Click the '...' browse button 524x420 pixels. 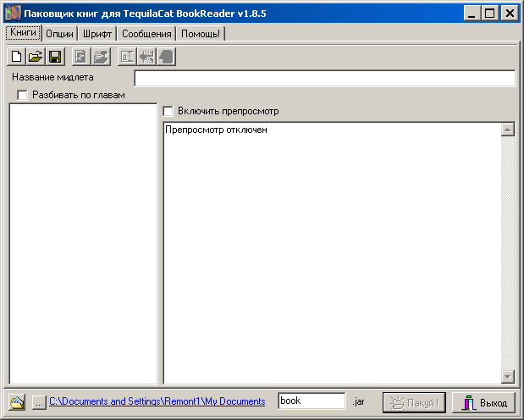pyautogui.click(x=39, y=402)
